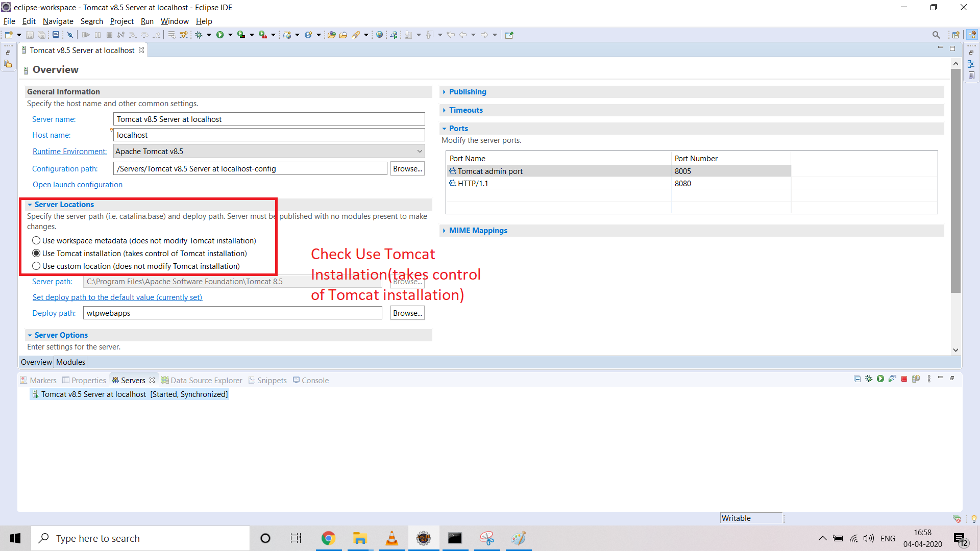Open the Window menu
980x551 pixels.
pyautogui.click(x=175, y=21)
